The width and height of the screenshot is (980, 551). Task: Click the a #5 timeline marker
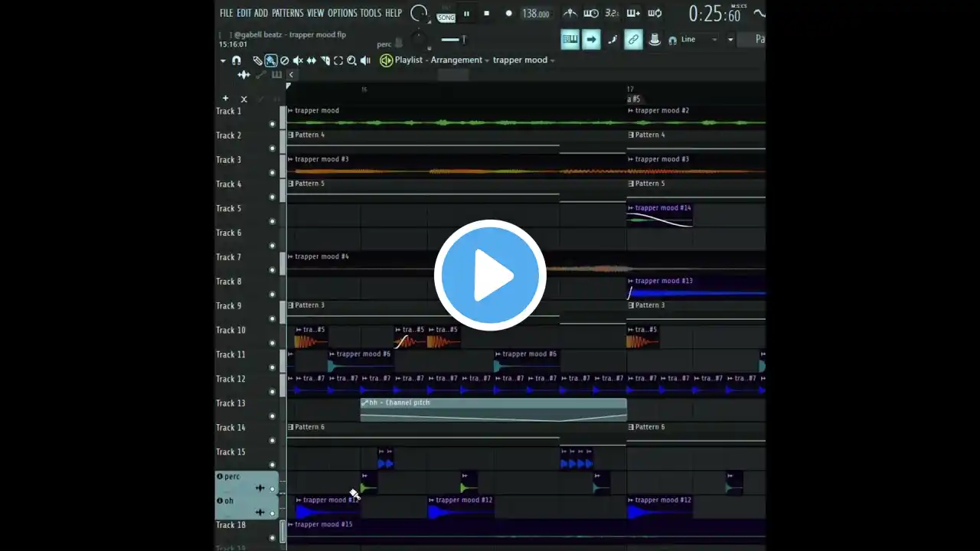point(634,99)
